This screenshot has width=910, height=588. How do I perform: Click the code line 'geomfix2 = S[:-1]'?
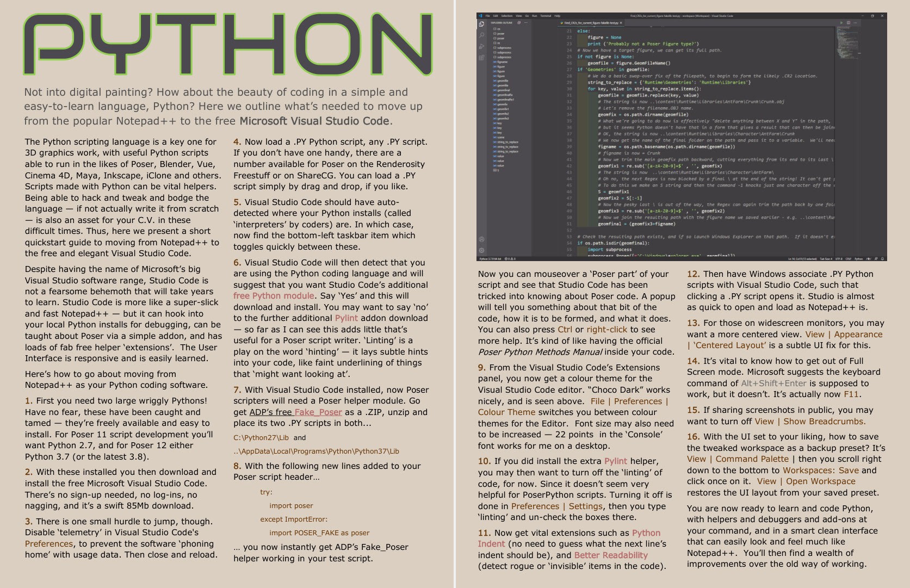click(620, 198)
